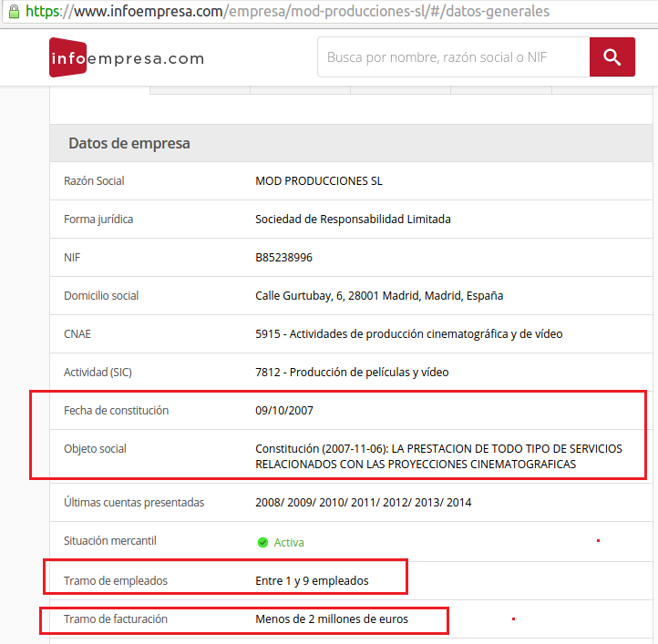Focus the 'Busca por nombre' search field

453,57
